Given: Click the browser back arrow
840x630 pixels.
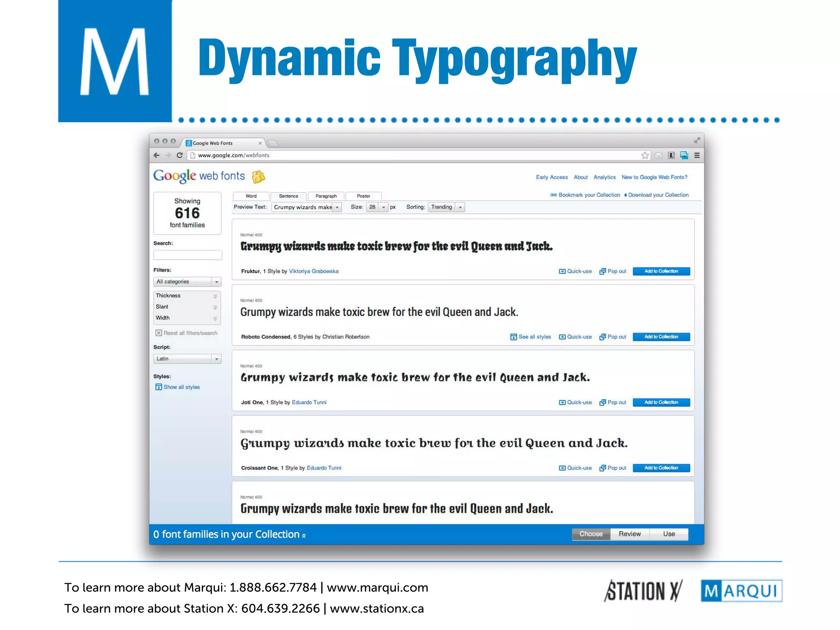Looking at the screenshot, I should (156, 155).
